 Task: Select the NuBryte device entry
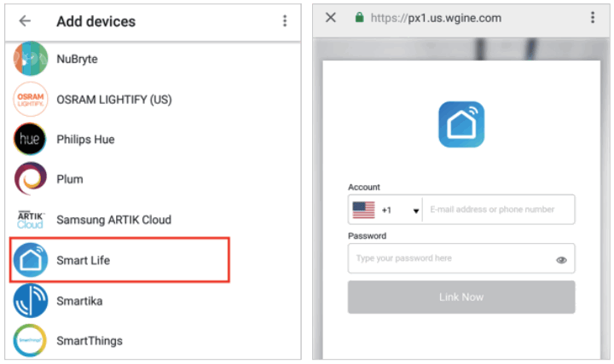[153, 59]
